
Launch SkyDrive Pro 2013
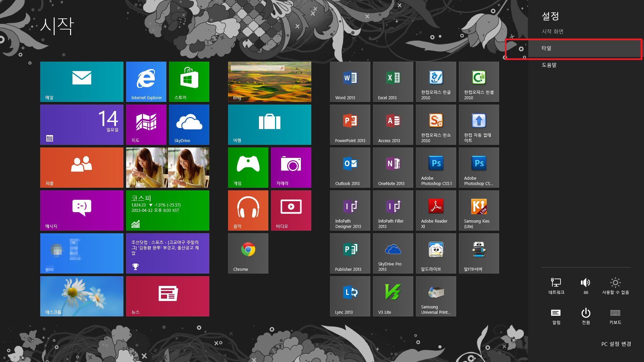click(393, 253)
